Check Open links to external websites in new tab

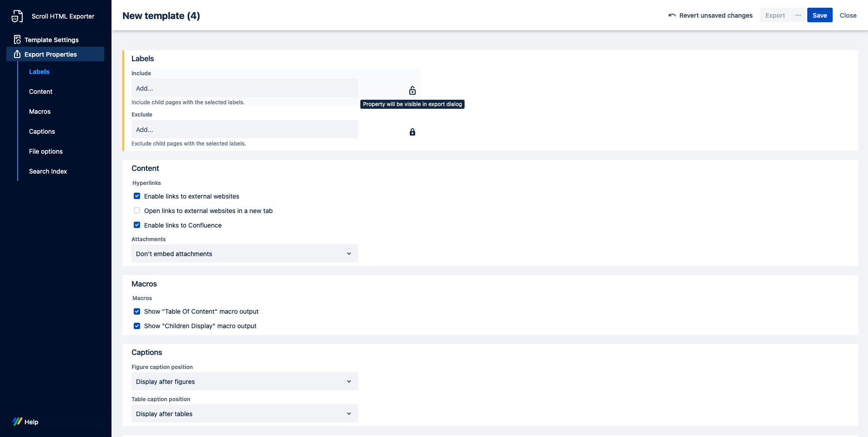click(x=137, y=211)
